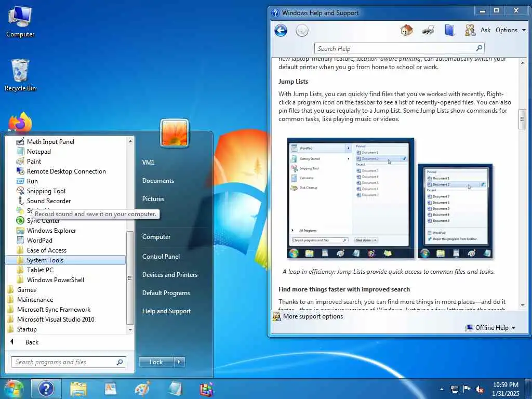Click the magnifier icon in Search Help box
This screenshot has width=532, height=399.
point(479,48)
